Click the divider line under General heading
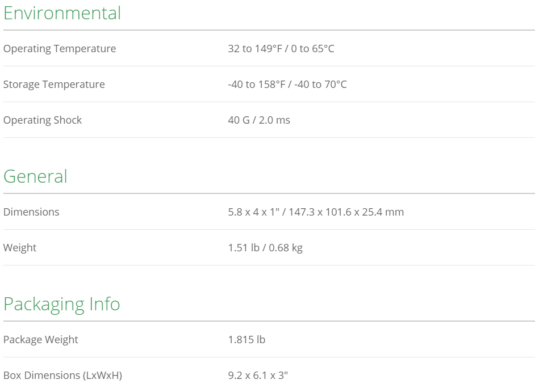Image resolution: width=535 pixels, height=392 pixels. coord(269,193)
